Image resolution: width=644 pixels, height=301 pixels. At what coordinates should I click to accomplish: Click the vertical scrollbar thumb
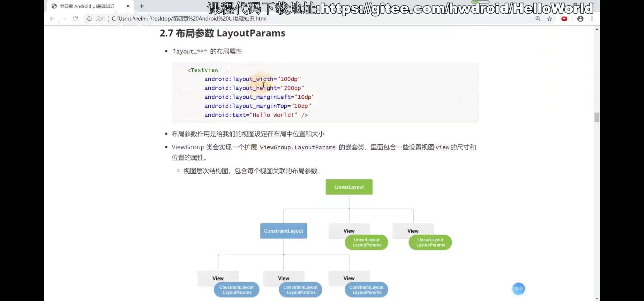(597, 117)
